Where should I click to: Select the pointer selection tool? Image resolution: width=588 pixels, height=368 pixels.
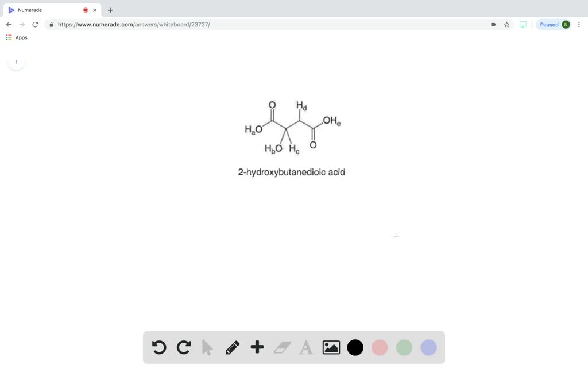coord(208,347)
